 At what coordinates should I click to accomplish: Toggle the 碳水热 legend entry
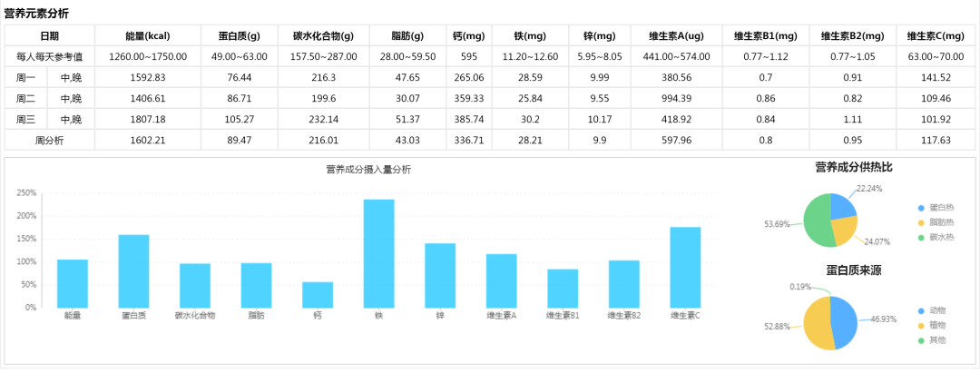(936, 238)
